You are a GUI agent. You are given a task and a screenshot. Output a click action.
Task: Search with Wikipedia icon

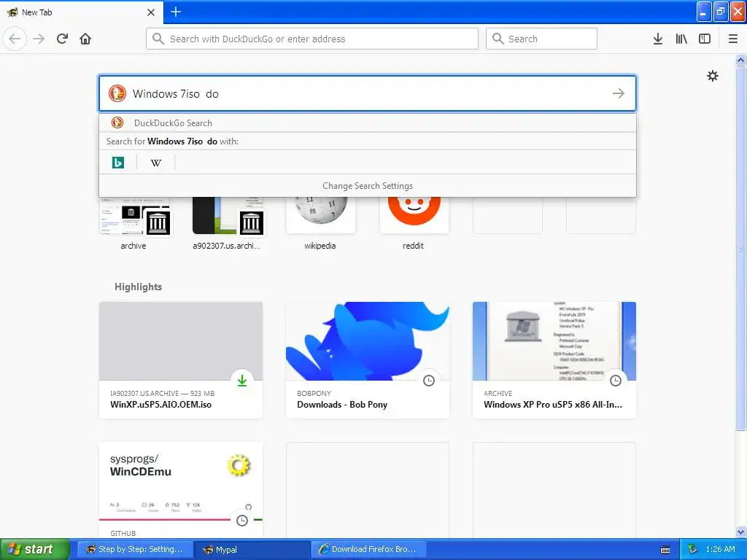pyautogui.click(x=156, y=163)
